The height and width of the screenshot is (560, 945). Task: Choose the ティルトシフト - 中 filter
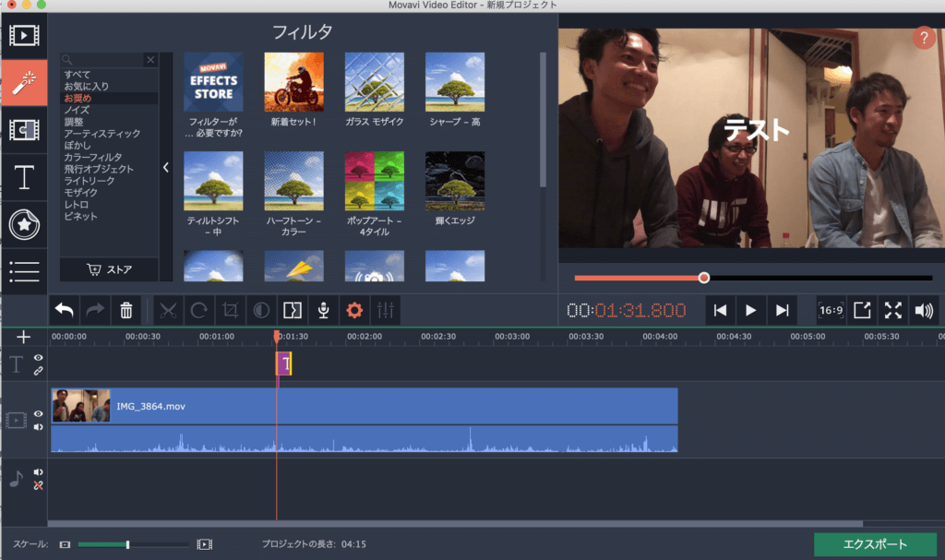(213, 181)
